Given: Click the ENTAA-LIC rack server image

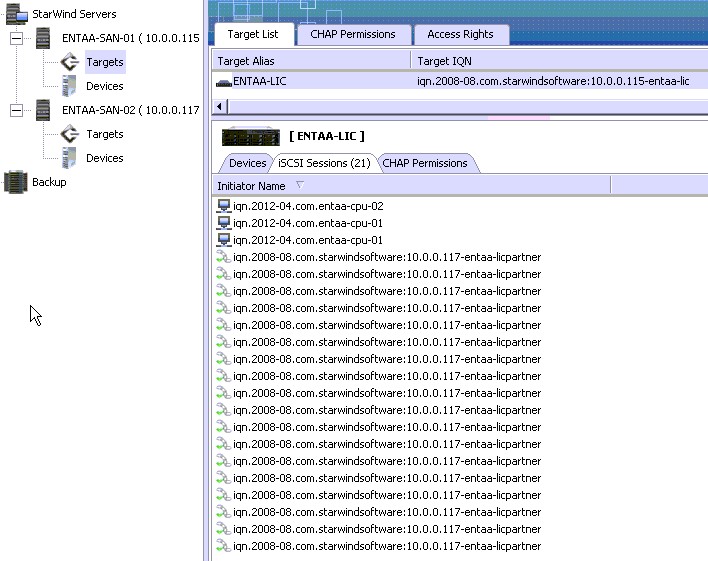Looking at the screenshot, I should click(x=251, y=136).
